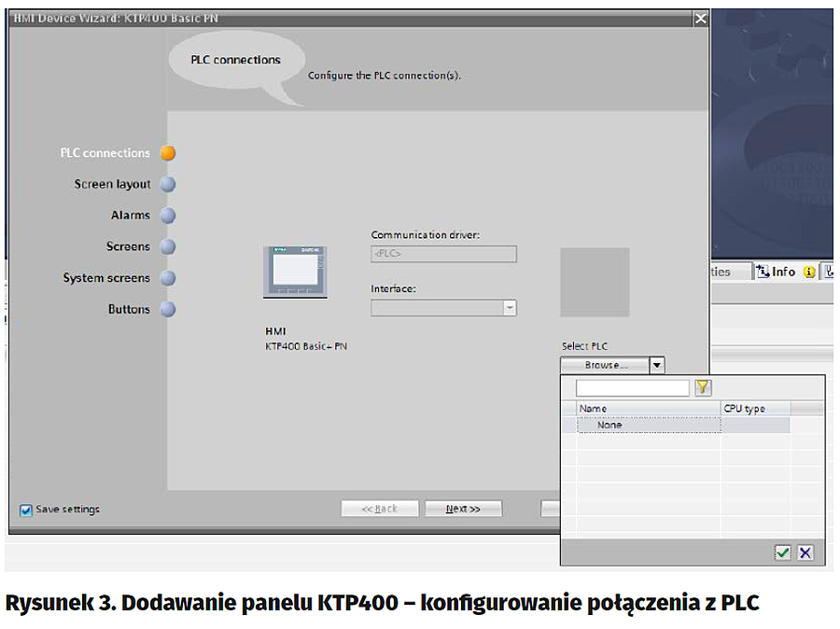Go to the Buttons wizard step
Viewport: 840px width, 629px height.
click(129, 309)
